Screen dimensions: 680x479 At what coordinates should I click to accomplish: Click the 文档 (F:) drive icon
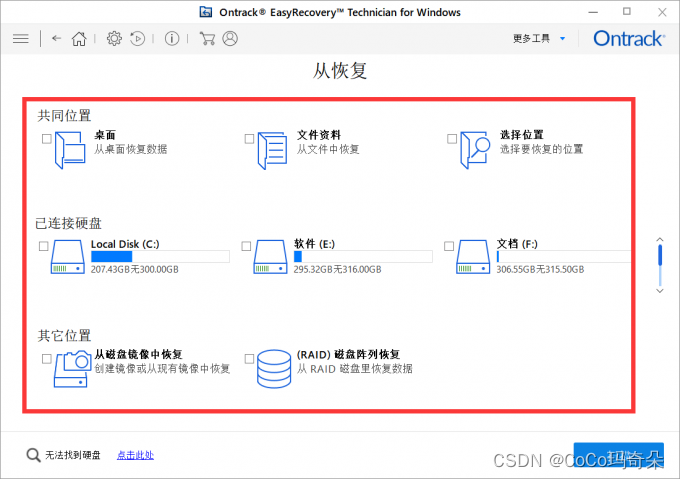[x=473, y=257]
